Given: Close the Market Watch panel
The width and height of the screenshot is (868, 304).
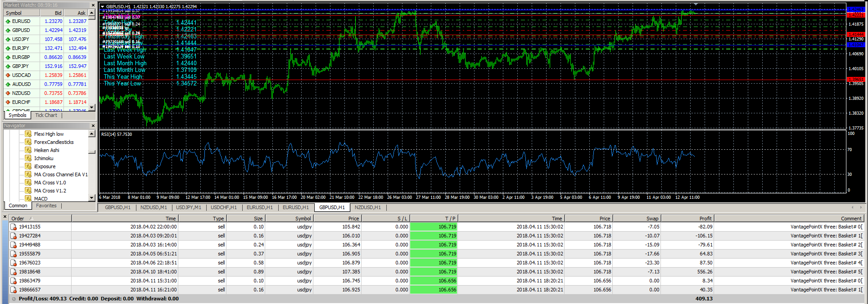Looking at the screenshot, I should pyautogui.click(x=93, y=5).
